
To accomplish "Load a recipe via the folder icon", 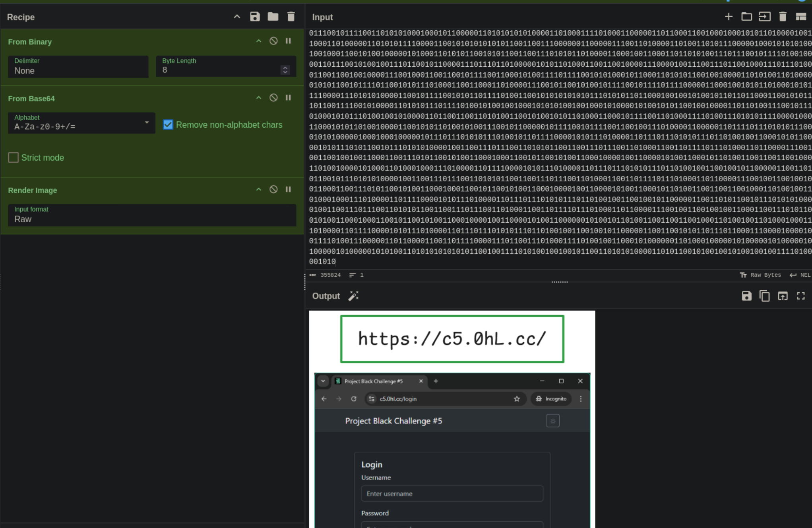I will 273,17.
